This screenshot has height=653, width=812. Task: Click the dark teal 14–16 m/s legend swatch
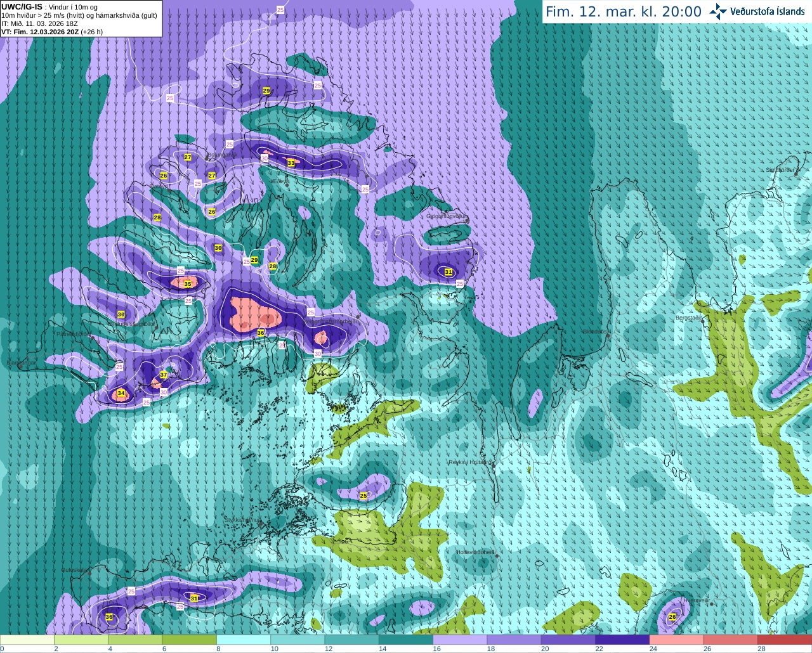point(406,640)
